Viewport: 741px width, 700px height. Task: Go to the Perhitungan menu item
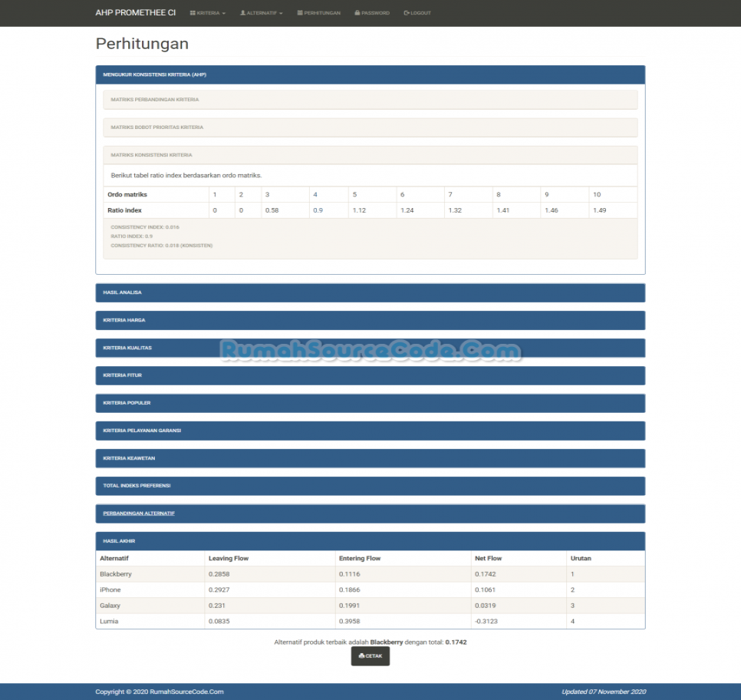coord(321,13)
